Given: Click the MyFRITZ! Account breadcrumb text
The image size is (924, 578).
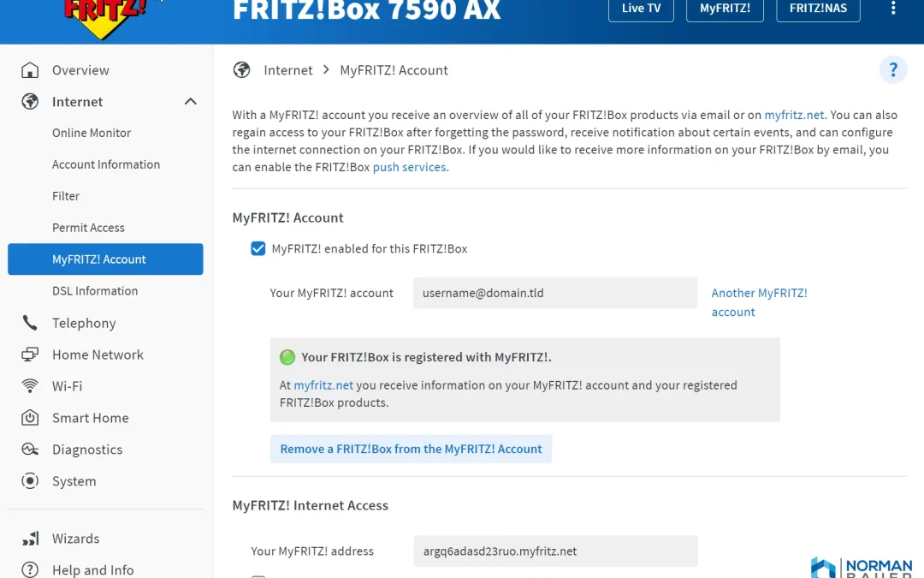Looking at the screenshot, I should coord(394,70).
